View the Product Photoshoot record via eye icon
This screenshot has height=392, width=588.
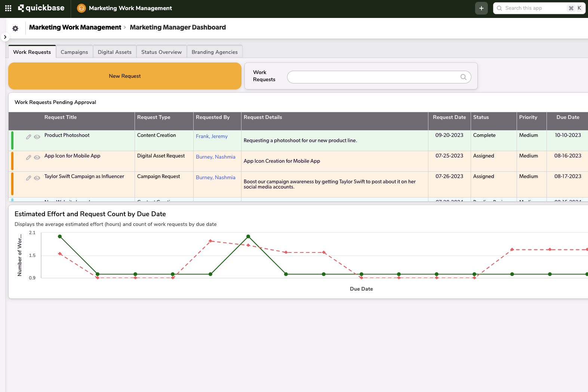[37, 137]
